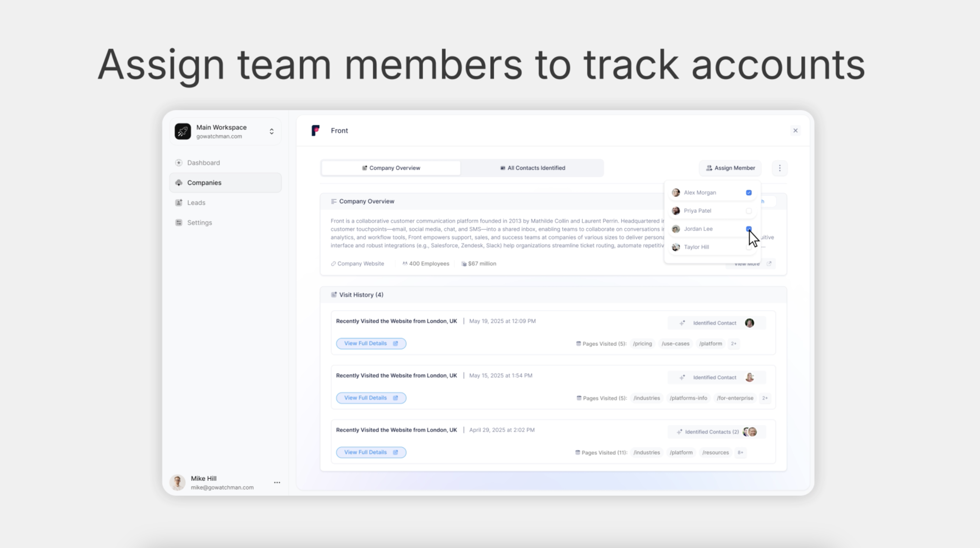The width and height of the screenshot is (980, 548).
Task: Open the Main Workspace switcher chevron
Action: click(272, 131)
